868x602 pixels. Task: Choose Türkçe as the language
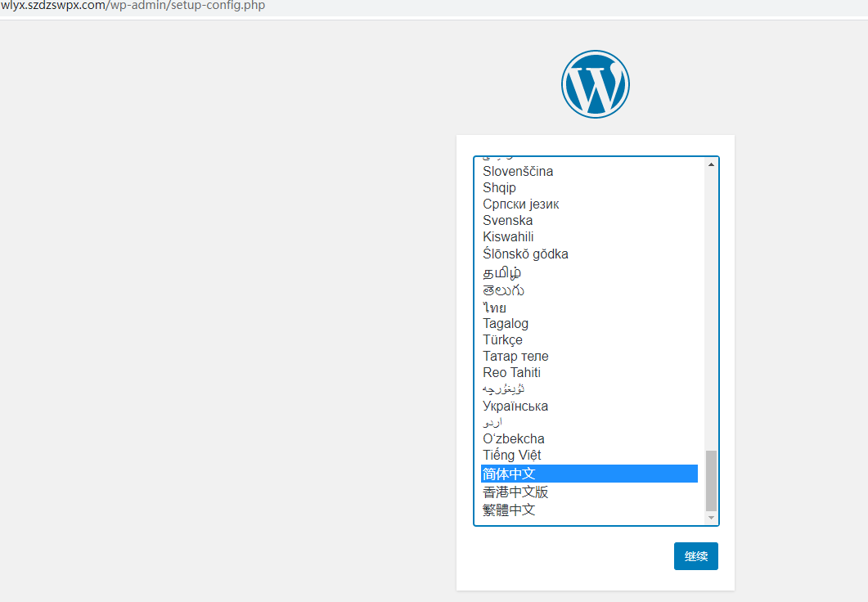click(502, 339)
